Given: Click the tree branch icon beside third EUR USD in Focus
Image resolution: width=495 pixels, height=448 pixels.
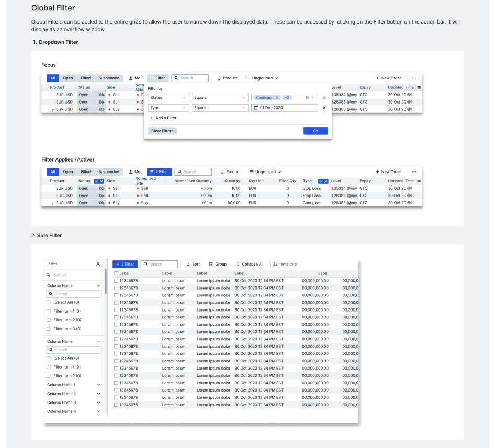Looking at the screenshot, I should [x=53, y=110].
